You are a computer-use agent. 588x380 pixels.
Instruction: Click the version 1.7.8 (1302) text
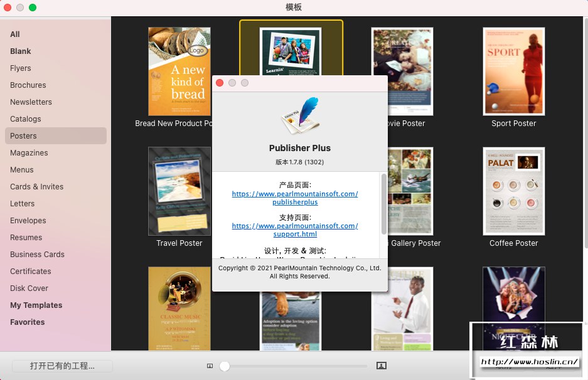pyautogui.click(x=299, y=162)
